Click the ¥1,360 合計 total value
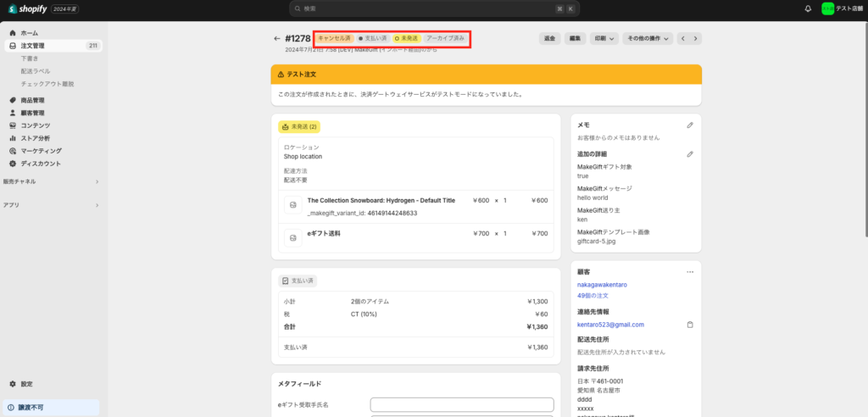Viewport: 868px width, 417px height. (537, 326)
